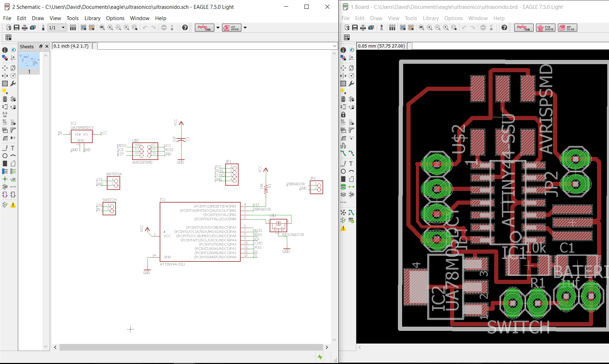
Task: Open the Draw menu in the schematic window
Action: 38,18
